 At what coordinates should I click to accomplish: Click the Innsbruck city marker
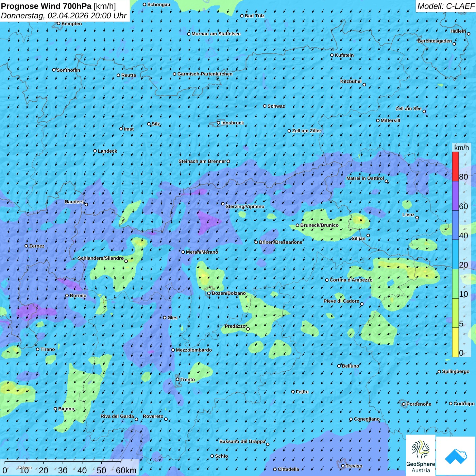click(218, 123)
